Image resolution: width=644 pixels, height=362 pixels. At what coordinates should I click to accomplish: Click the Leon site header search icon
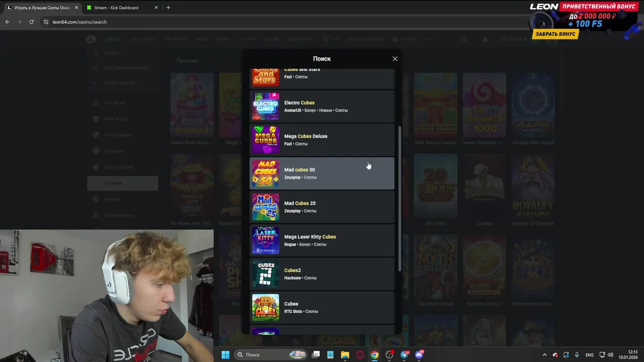point(464,39)
